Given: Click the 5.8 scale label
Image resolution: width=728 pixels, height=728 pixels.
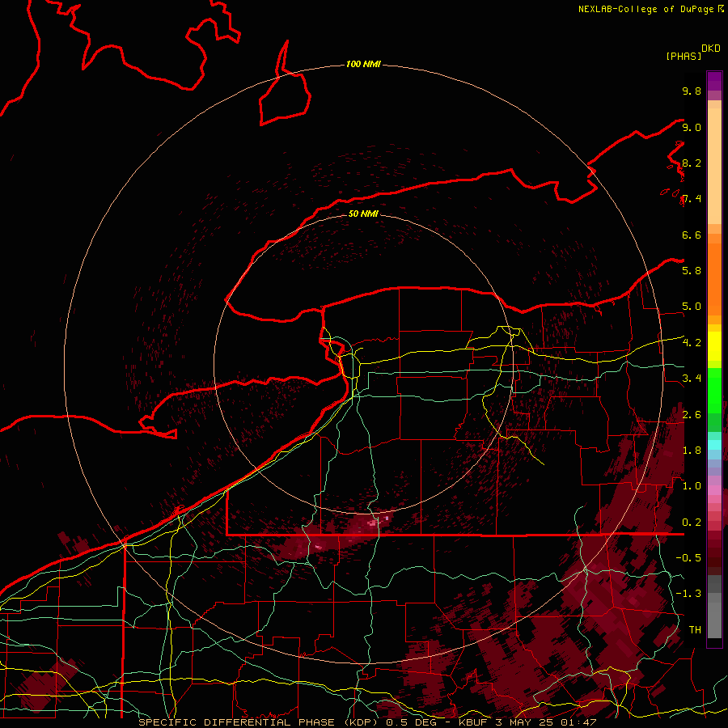Looking at the screenshot, I should coord(692,271).
